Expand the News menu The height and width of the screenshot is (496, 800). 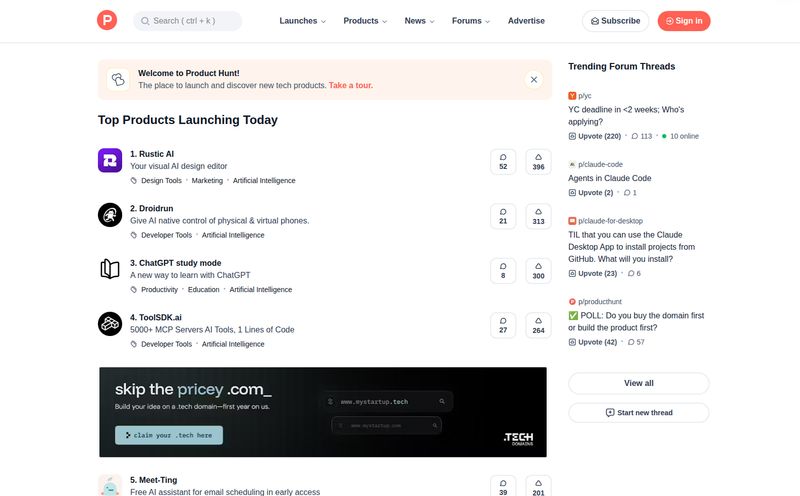coord(419,21)
